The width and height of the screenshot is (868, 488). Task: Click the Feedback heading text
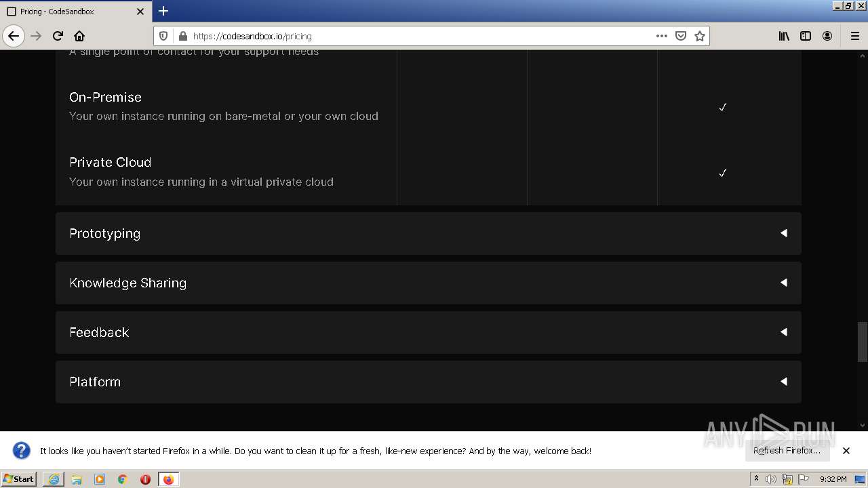click(99, 332)
